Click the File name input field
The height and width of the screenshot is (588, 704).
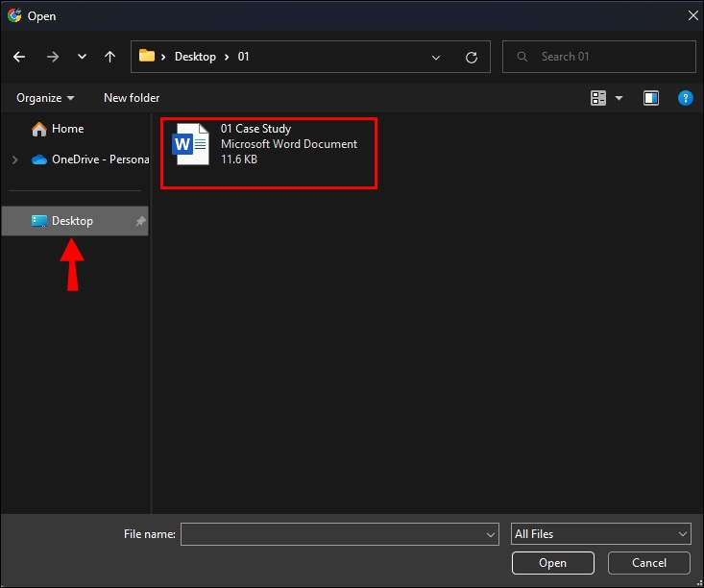tap(332, 534)
